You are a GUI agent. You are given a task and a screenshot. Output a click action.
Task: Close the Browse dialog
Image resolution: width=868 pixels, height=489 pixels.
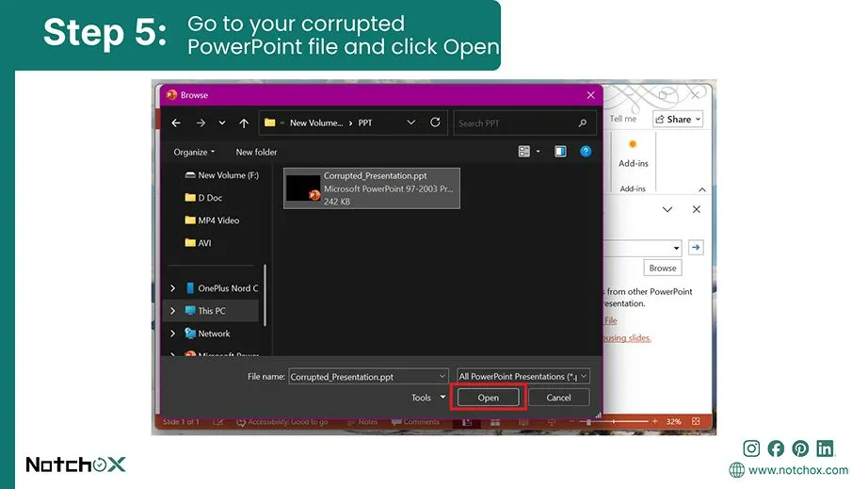click(590, 95)
